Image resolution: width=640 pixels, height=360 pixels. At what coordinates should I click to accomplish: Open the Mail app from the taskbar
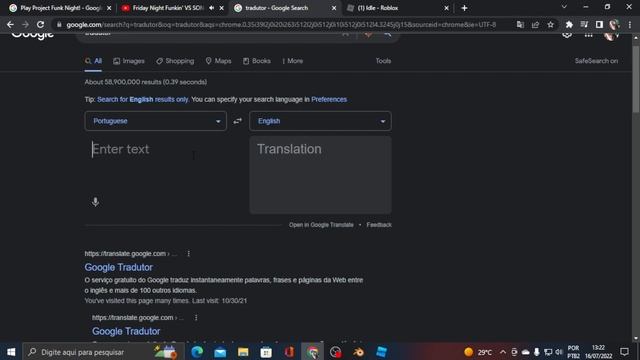[x=220, y=352]
